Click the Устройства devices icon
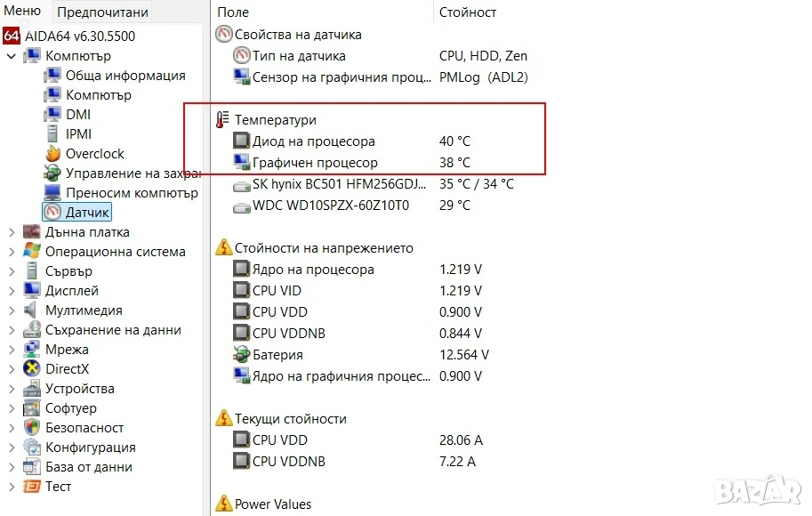812x516 pixels. [x=32, y=388]
